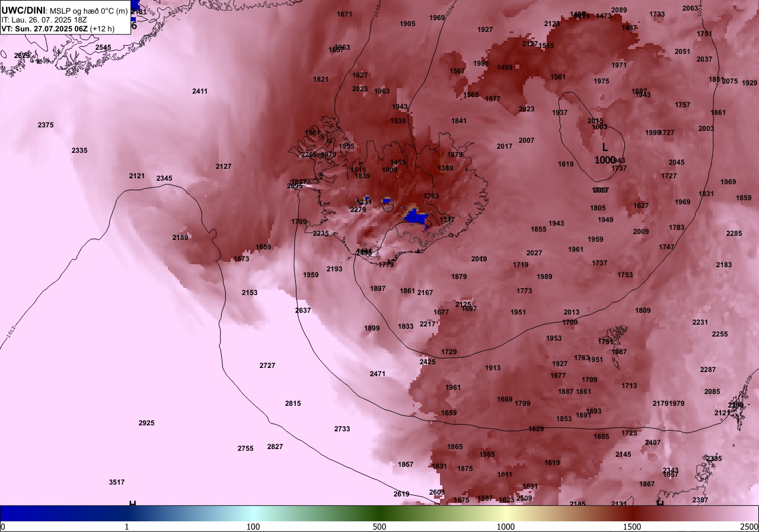Click the height value 1389 over Iceland
The height and width of the screenshot is (532, 759).
pyautogui.click(x=445, y=168)
